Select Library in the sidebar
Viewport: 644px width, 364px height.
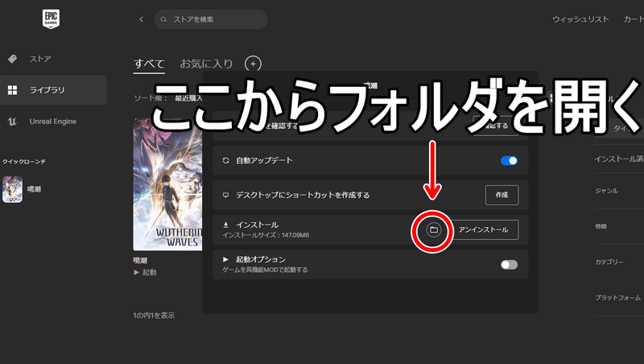coord(46,90)
